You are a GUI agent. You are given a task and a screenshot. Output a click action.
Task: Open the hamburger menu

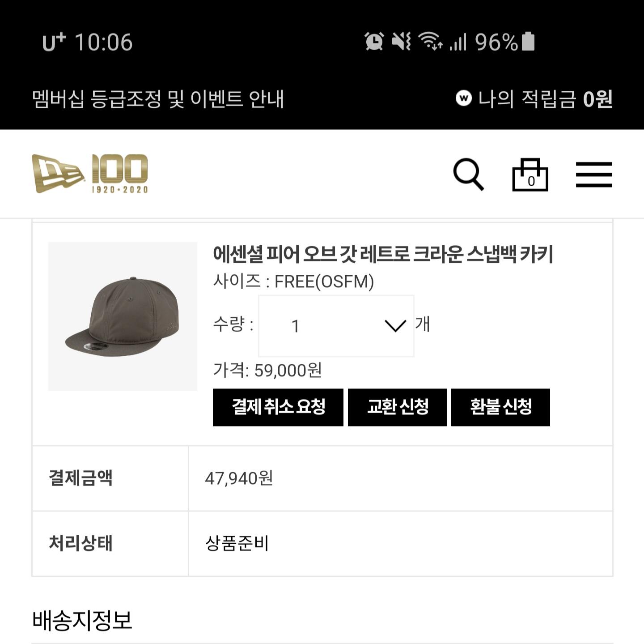tap(593, 175)
